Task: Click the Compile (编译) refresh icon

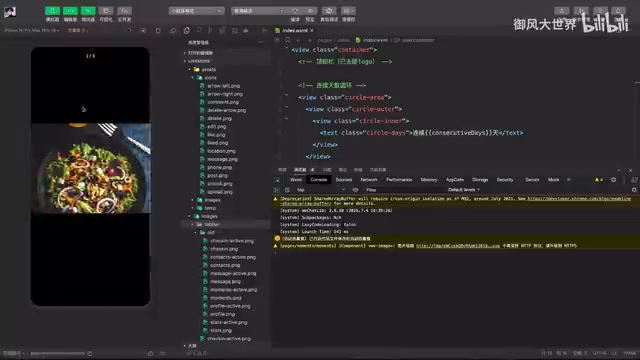Action: 295,11
